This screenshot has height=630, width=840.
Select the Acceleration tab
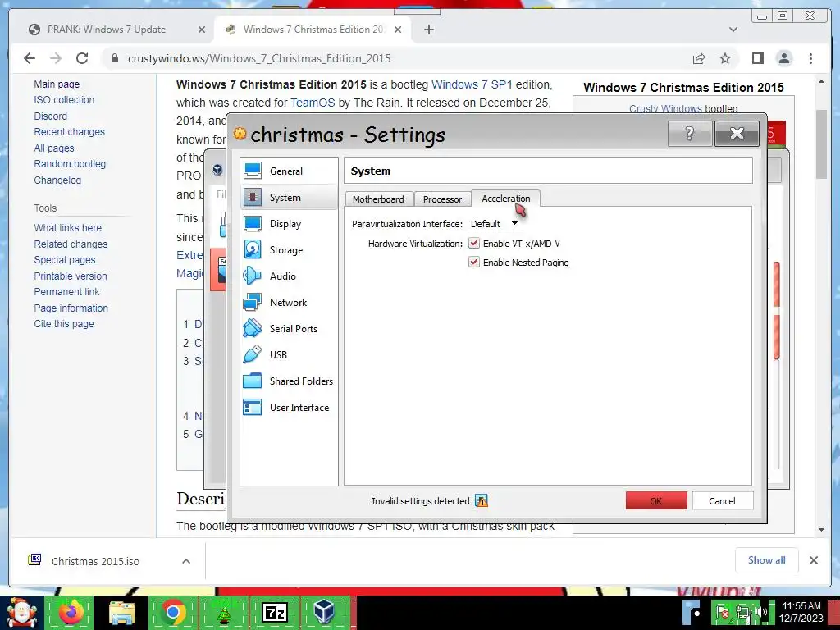[x=505, y=199]
